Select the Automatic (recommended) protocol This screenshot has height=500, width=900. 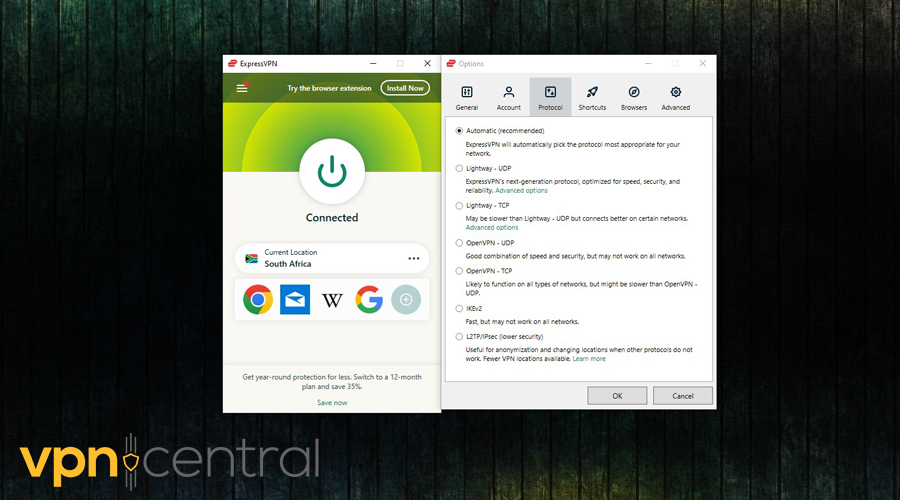coord(459,131)
